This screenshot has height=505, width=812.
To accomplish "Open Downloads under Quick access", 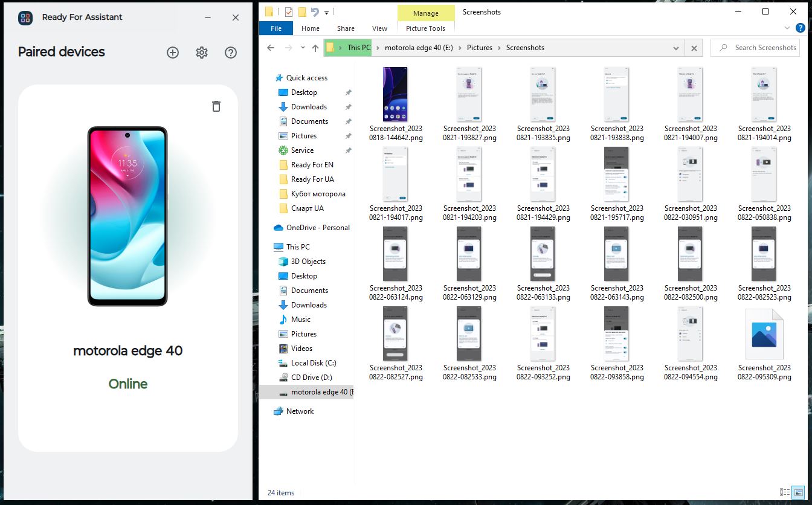I will click(309, 107).
